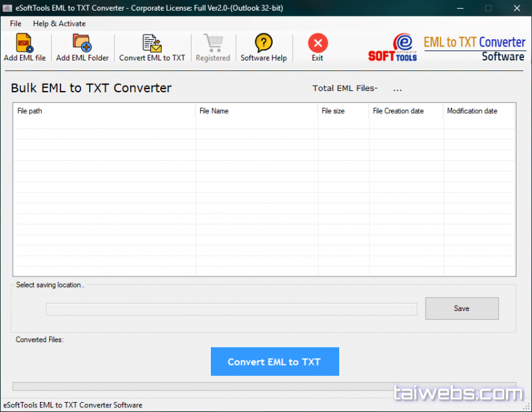Click the saving location path field

(231, 309)
